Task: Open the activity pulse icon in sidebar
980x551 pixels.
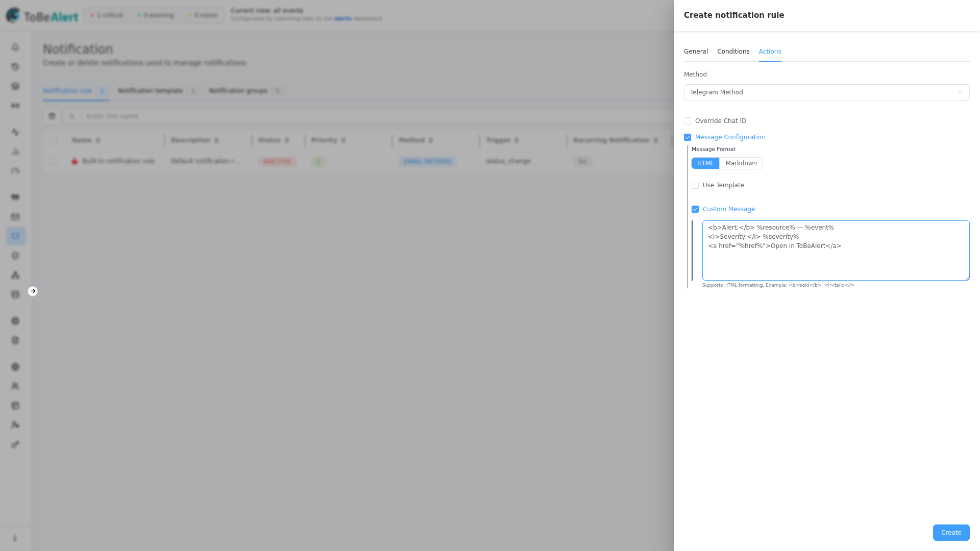Action: pyautogui.click(x=15, y=132)
